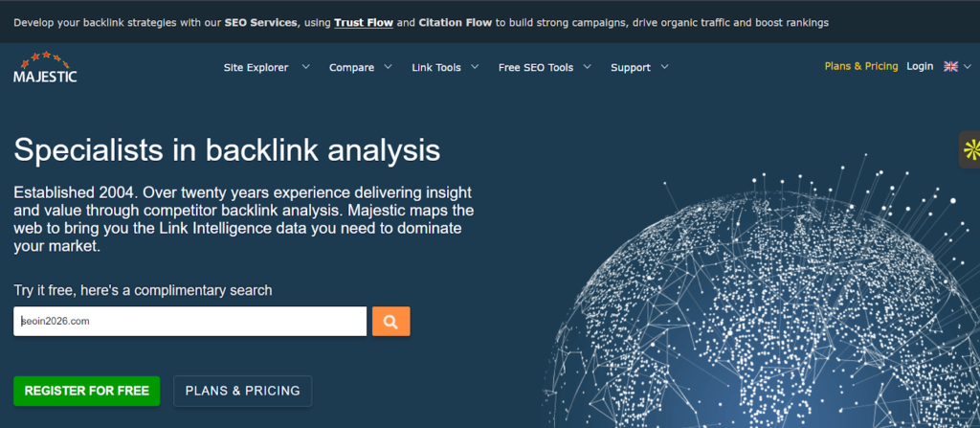Screen dimensions: 980x428
Task: Click the orange magnifier search button
Action: tap(390, 322)
